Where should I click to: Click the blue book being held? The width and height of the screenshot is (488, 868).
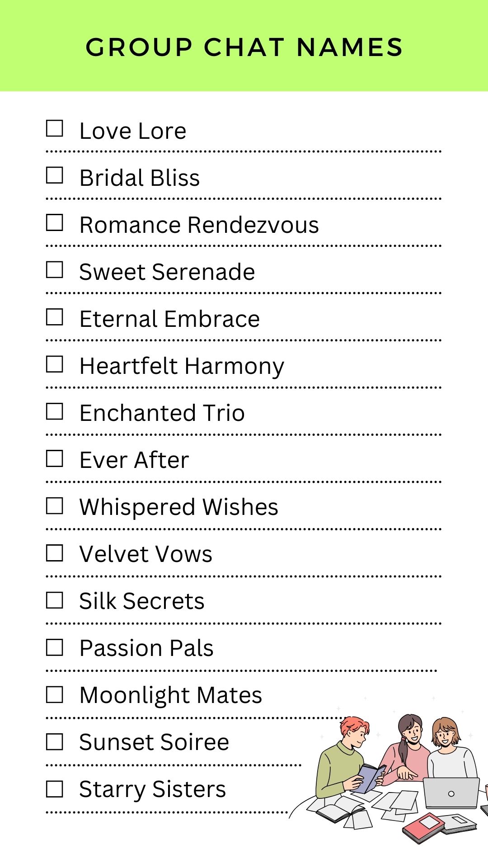point(371,778)
